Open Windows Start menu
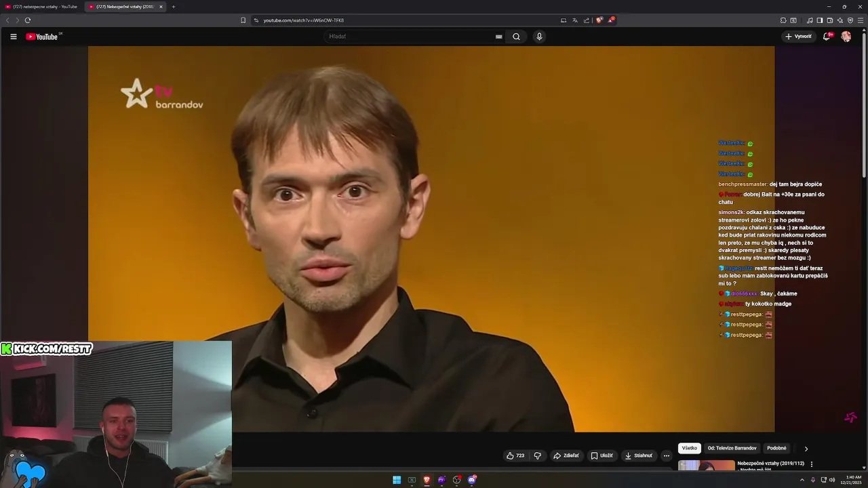 click(397, 480)
